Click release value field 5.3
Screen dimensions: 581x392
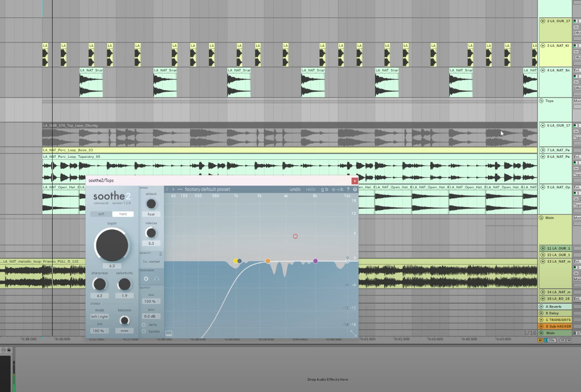(151, 243)
